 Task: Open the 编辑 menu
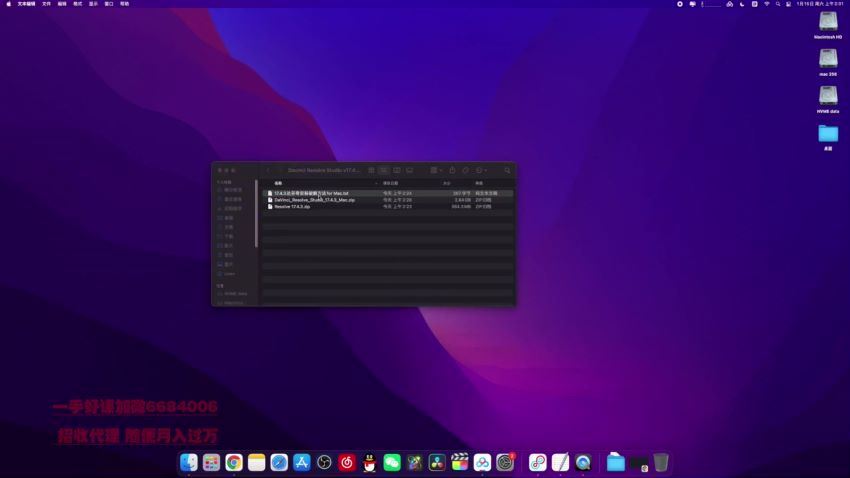pyautogui.click(x=62, y=4)
